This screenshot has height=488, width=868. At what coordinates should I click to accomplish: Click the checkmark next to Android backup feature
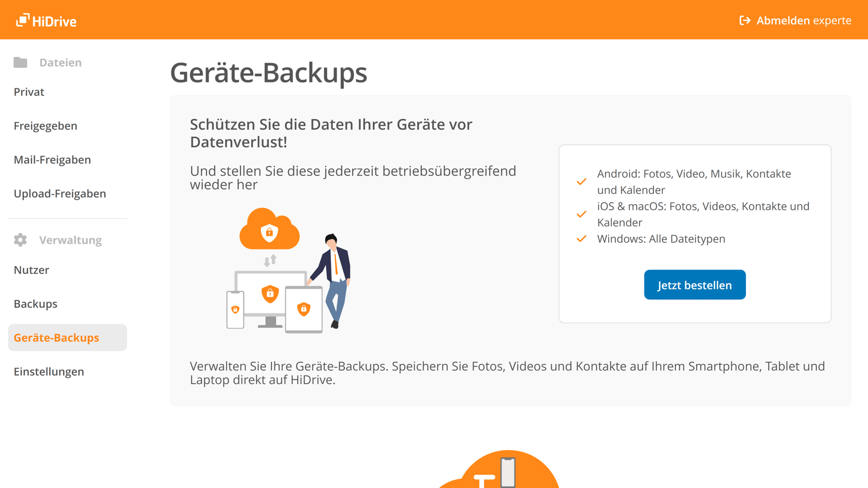581,181
